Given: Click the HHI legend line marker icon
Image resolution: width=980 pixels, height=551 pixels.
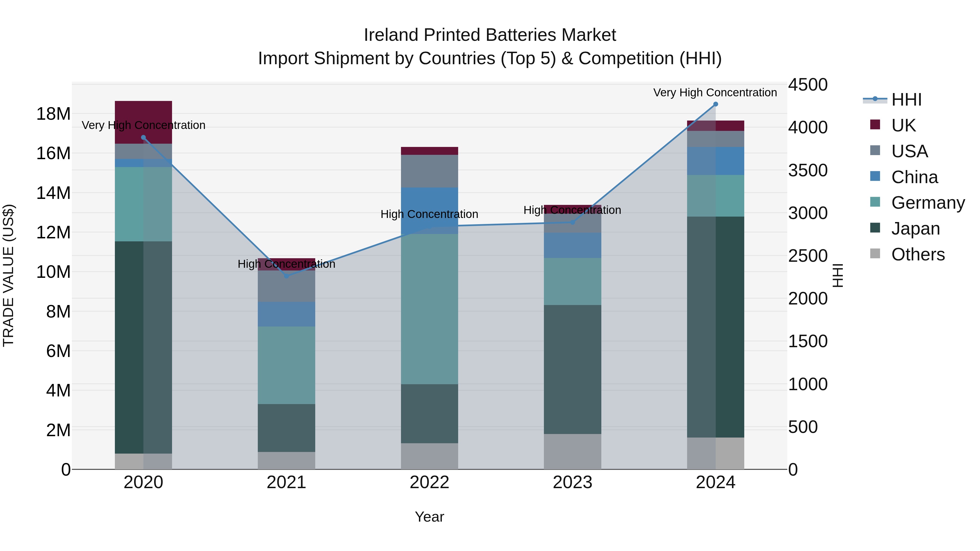Looking at the screenshot, I should point(875,99).
